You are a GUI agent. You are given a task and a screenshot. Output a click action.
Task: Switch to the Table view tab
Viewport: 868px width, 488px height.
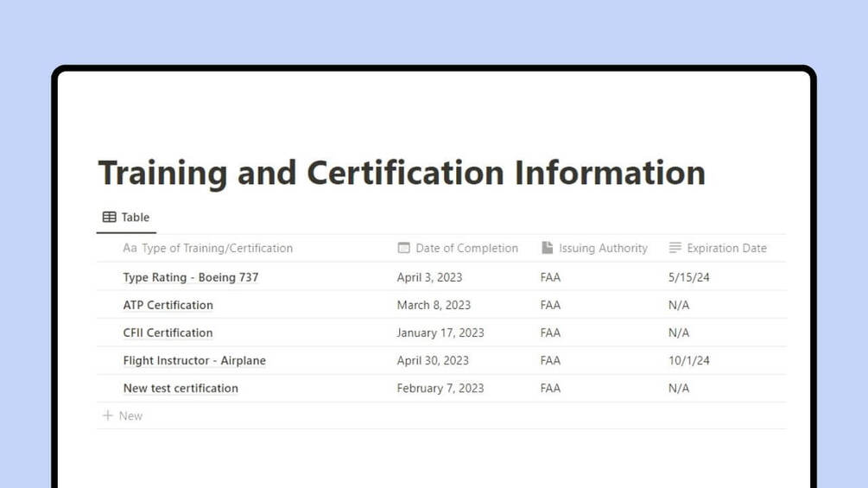click(126, 218)
